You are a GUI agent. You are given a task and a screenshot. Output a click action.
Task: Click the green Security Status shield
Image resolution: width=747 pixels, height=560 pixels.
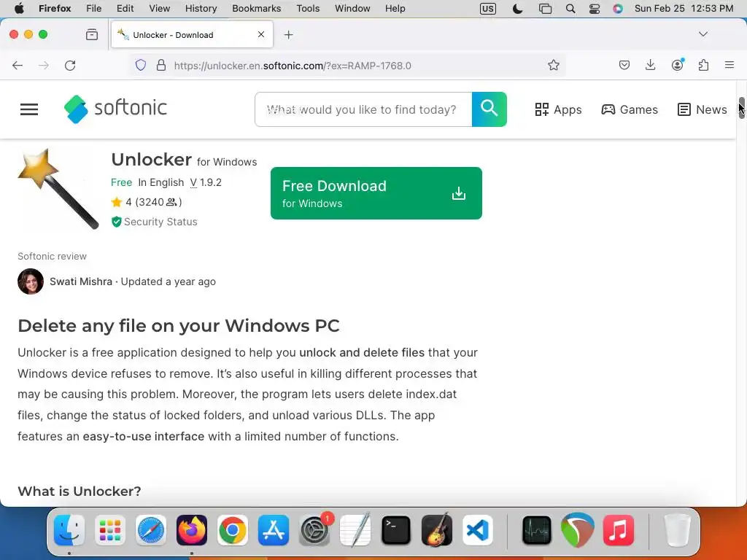click(x=116, y=222)
